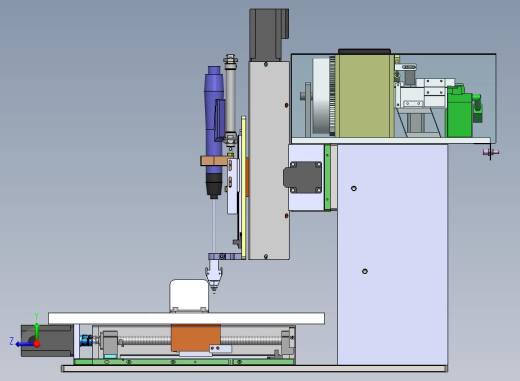Viewport: 520px width, 381px height.
Task: Select the black chuck at the screwdriver bottom
Action: click(x=214, y=186)
